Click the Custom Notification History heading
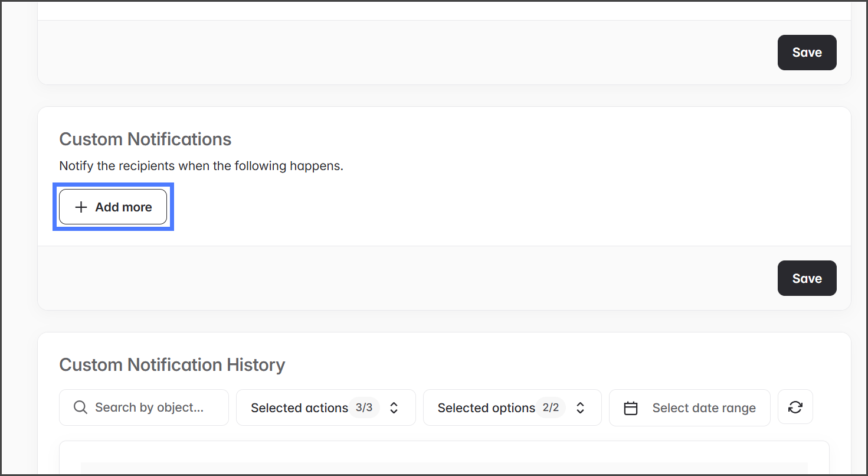868x476 pixels. coord(172,365)
